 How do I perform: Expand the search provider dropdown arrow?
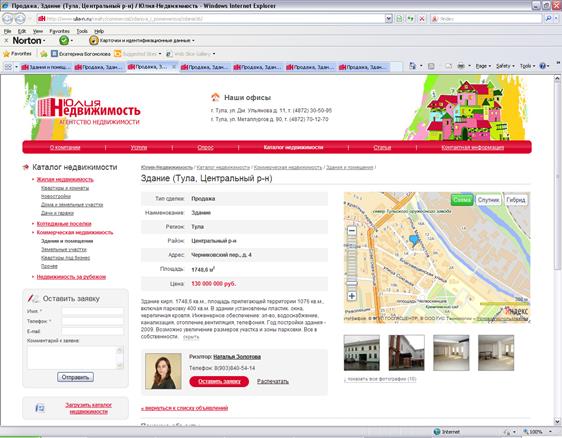pos(556,18)
